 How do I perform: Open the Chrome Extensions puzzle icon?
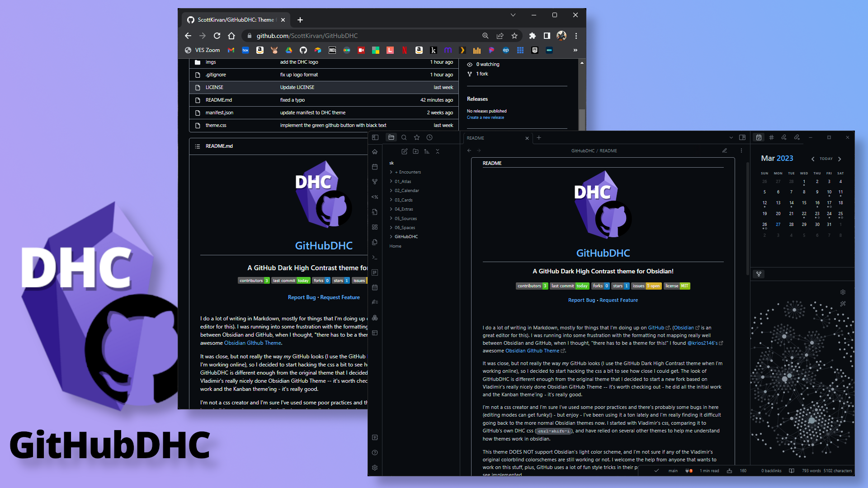533,36
